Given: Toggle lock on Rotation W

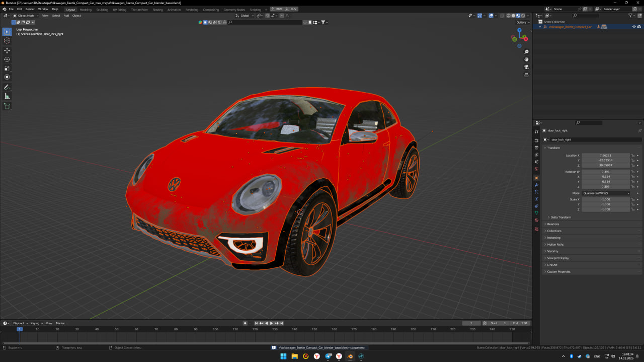Looking at the screenshot, I should [x=633, y=172].
